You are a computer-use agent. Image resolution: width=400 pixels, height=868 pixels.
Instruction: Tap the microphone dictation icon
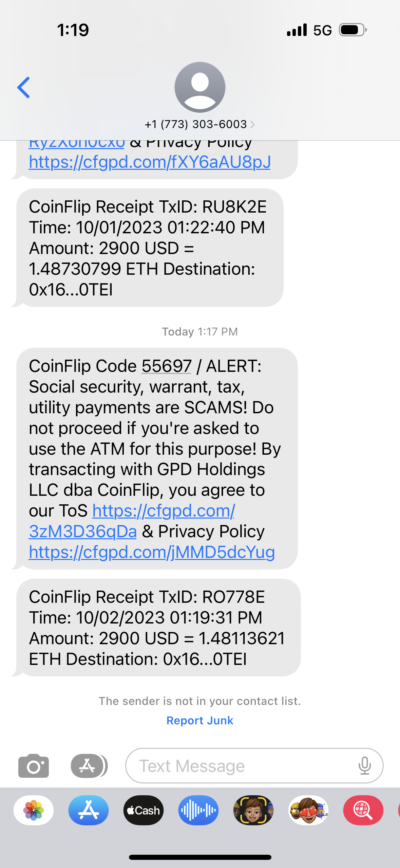pyautogui.click(x=365, y=766)
